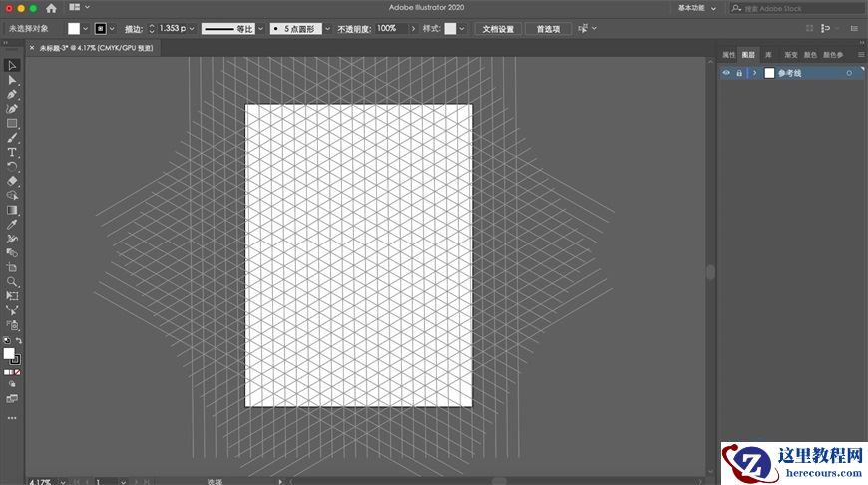This screenshot has width=868, height=485.
Task: Switch to the 属性 panel tab
Action: 728,55
